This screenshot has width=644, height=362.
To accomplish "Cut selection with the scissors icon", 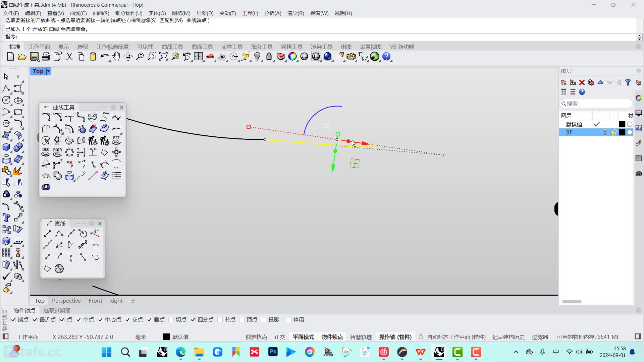I will click(x=69, y=57).
